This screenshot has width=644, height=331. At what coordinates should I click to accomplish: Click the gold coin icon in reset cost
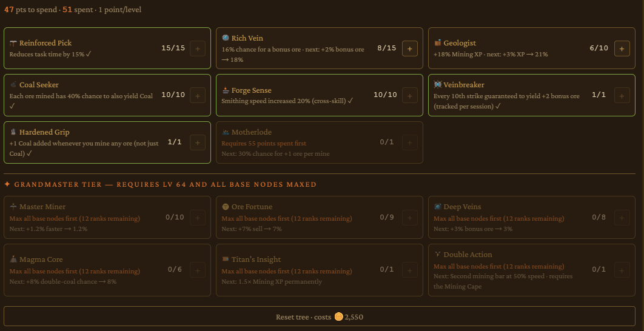(x=338, y=316)
